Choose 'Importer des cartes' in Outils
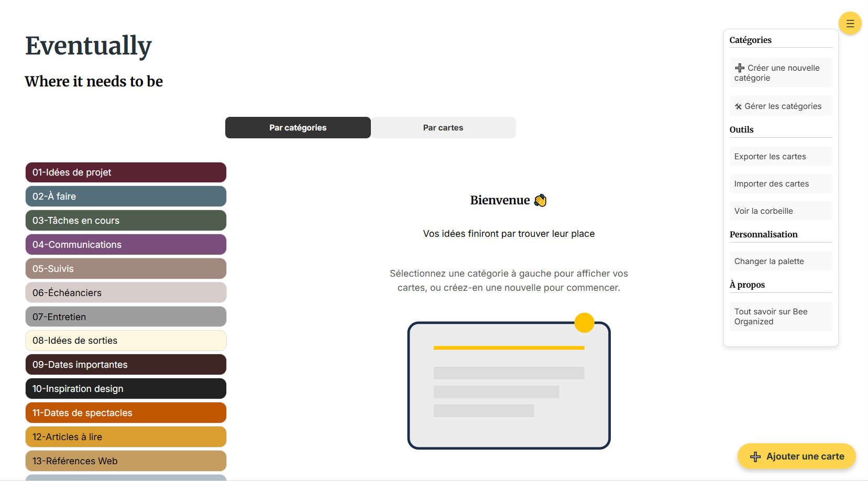Viewport: 868px width, 481px height. (781, 184)
